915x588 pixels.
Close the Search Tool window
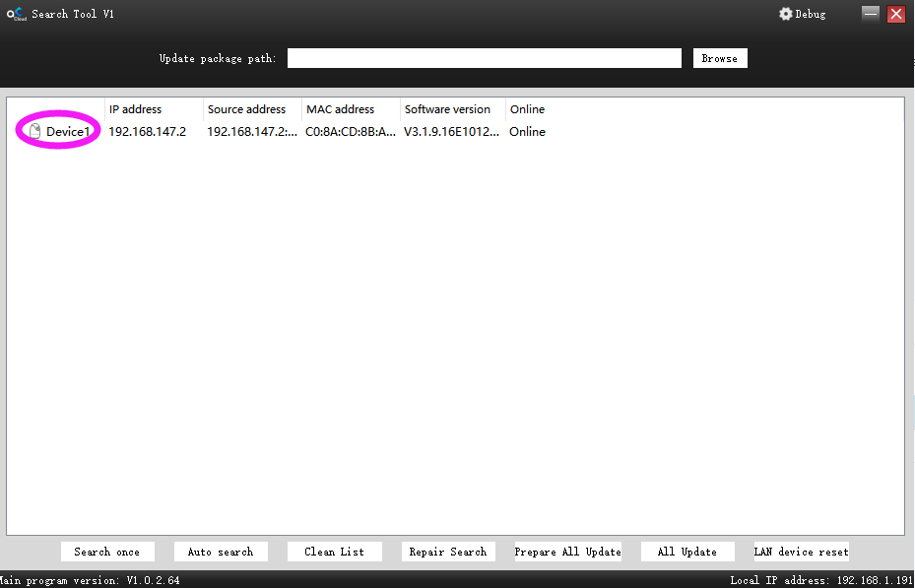pos(895,14)
